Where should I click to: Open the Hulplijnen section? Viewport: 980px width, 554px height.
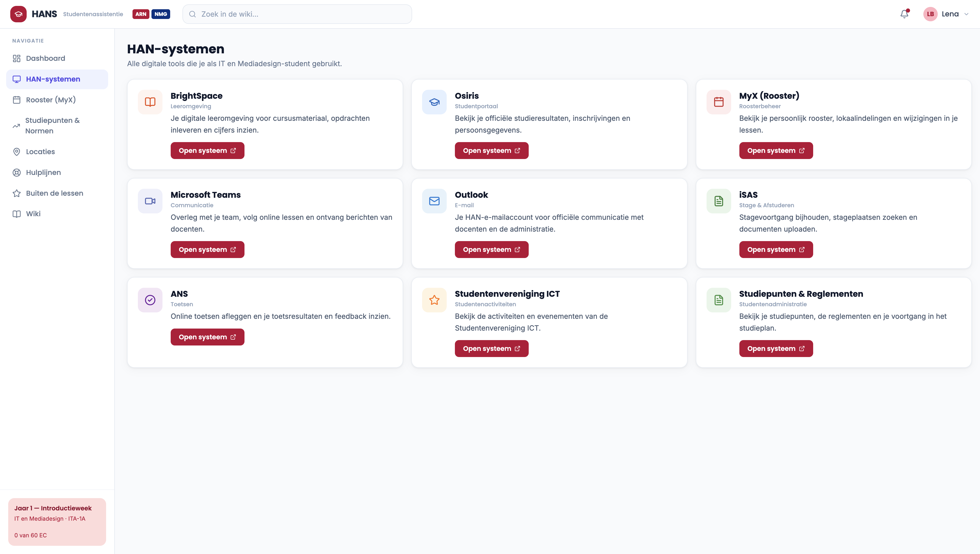click(57, 172)
